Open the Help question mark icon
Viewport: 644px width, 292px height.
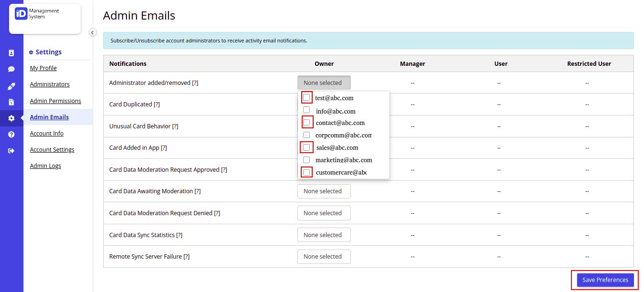coord(11,134)
